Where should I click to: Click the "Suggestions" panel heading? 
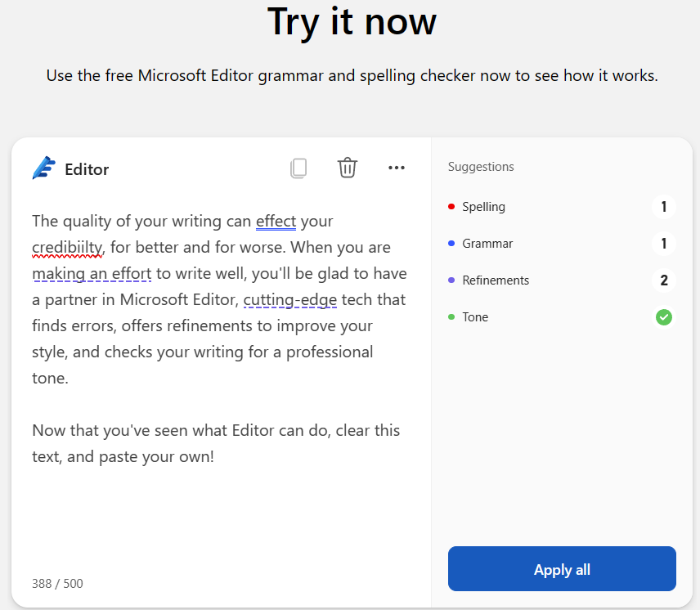click(x=481, y=167)
